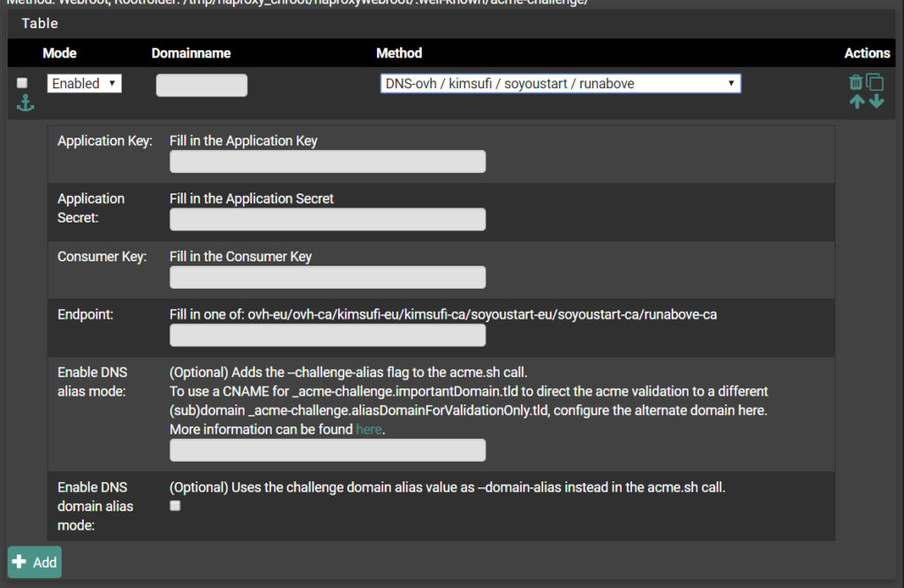Move the domain entry up with the arrow
904x588 pixels.
856,102
